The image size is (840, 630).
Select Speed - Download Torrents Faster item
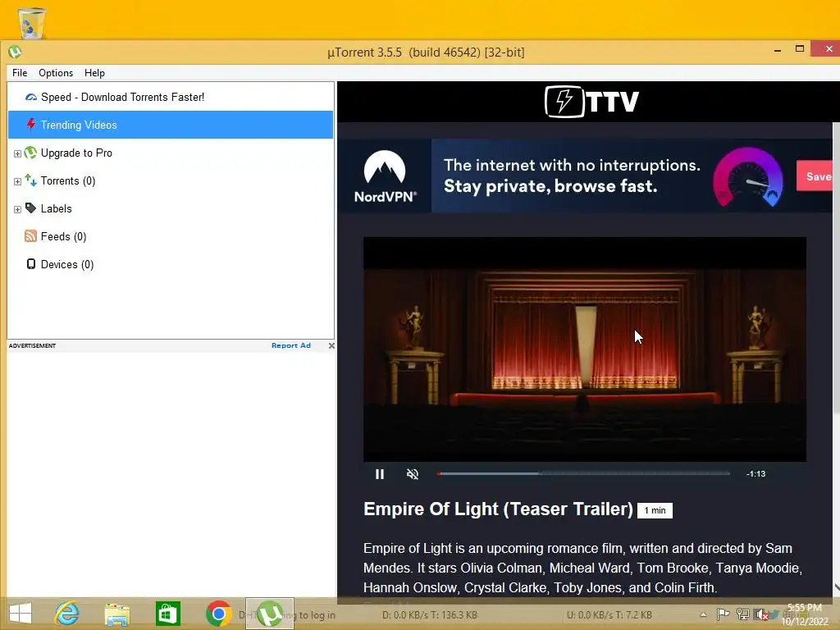(x=171, y=97)
